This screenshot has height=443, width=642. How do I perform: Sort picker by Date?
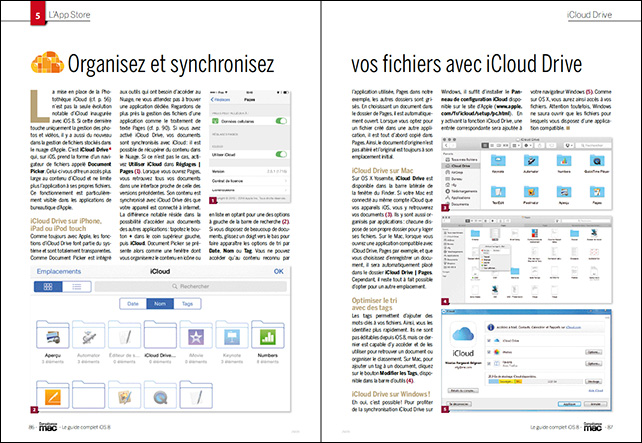[133, 304]
